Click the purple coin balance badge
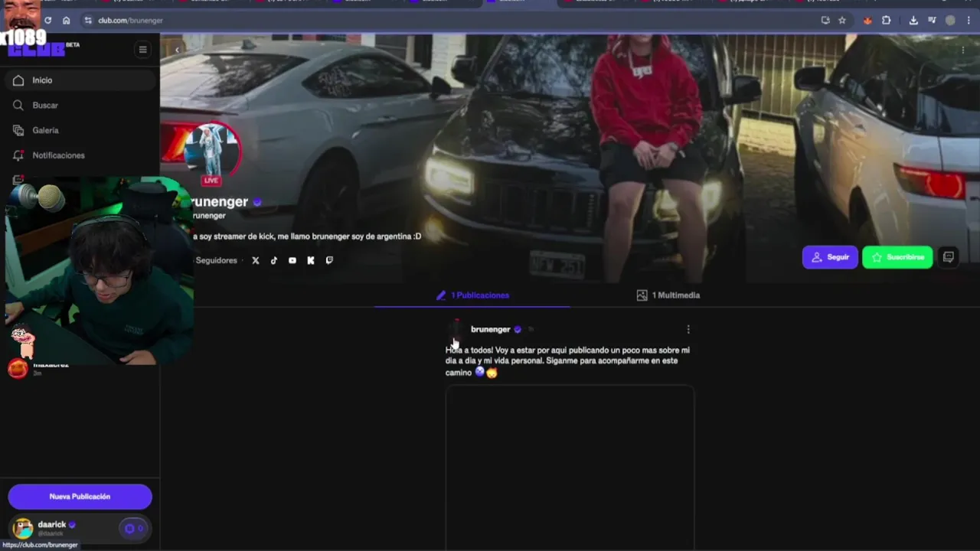 [x=134, y=528]
